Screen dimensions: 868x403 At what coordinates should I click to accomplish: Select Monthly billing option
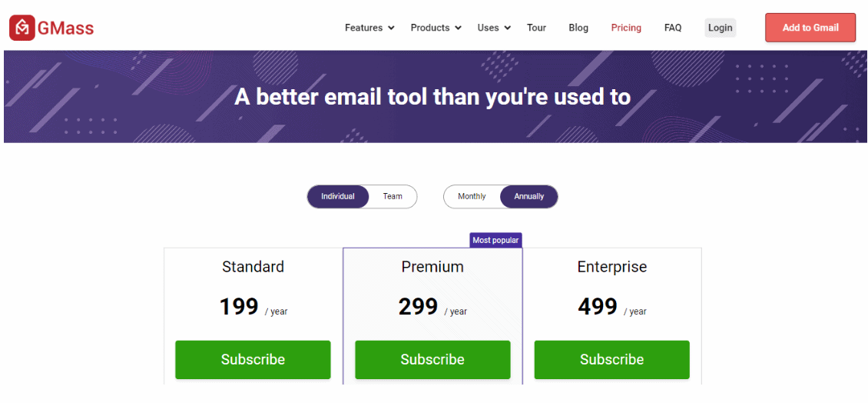tap(472, 196)
